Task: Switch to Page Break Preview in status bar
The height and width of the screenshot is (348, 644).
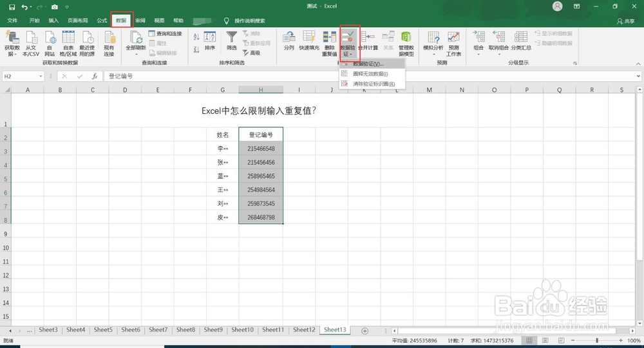Action: pos(561,341)
